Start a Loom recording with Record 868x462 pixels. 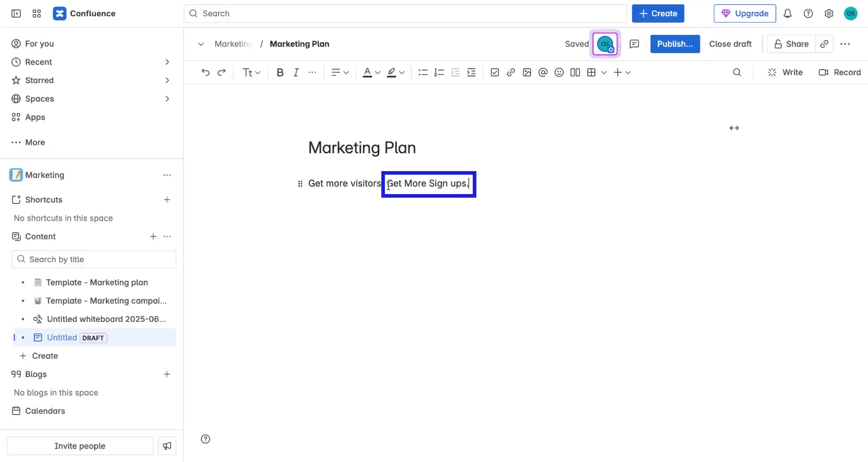(x=840, y=72)
